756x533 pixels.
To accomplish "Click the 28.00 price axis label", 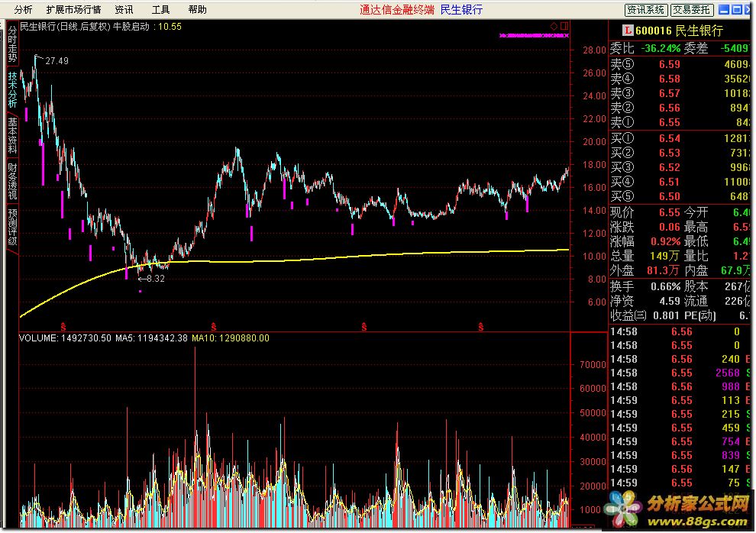I will coord(594,50).
